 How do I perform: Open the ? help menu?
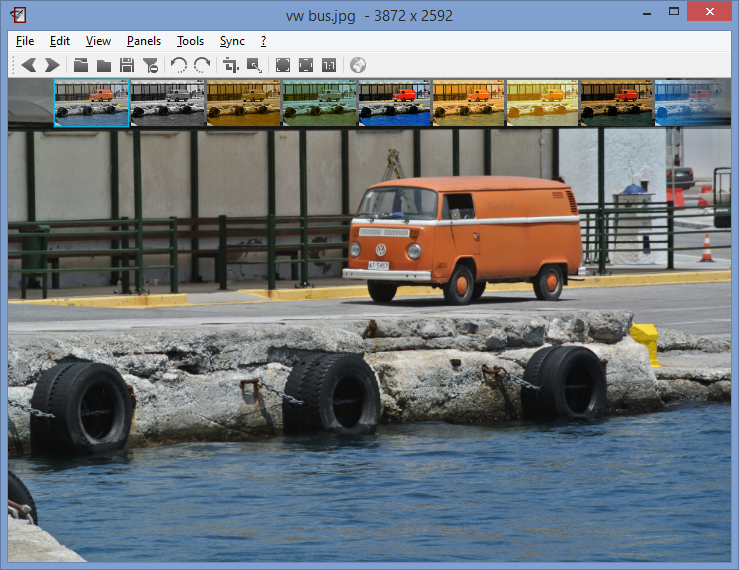pyautogui.click(x=263, y=41)
